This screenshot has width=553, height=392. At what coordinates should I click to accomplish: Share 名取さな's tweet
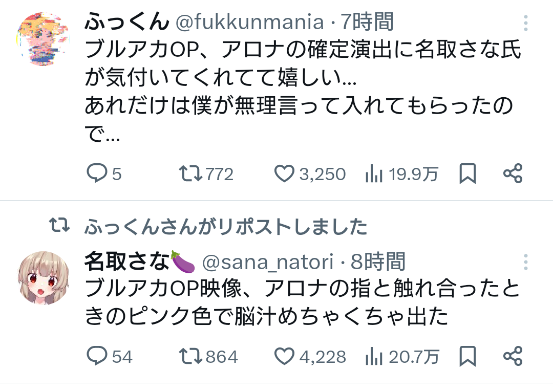coord(513,356)
